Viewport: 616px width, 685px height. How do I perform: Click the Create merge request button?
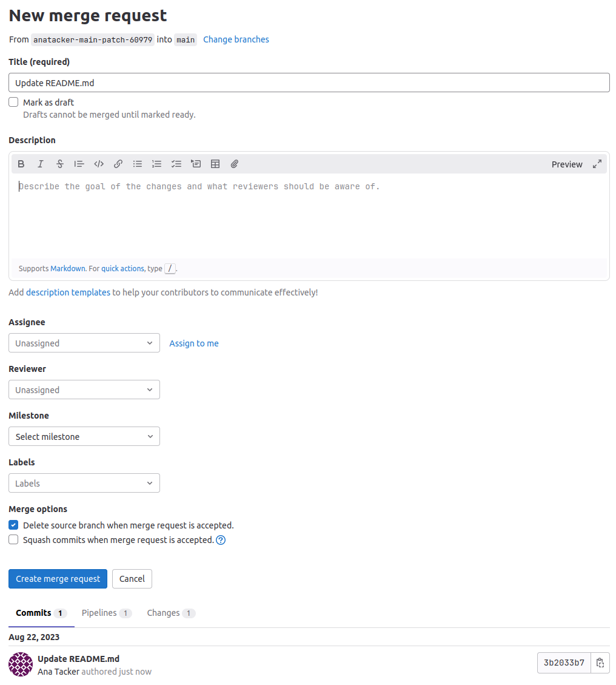[x=58, y=578]
